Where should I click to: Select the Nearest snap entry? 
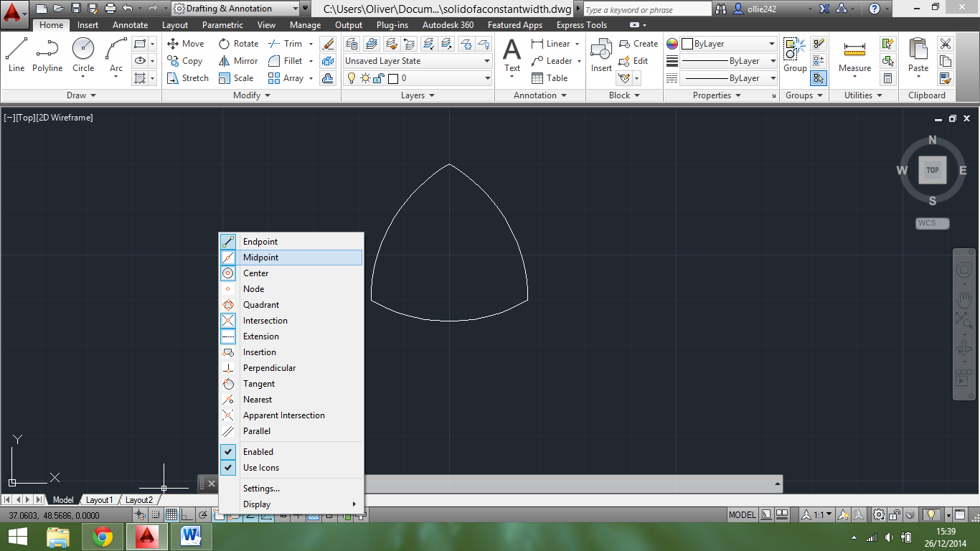tap(291, 400)
